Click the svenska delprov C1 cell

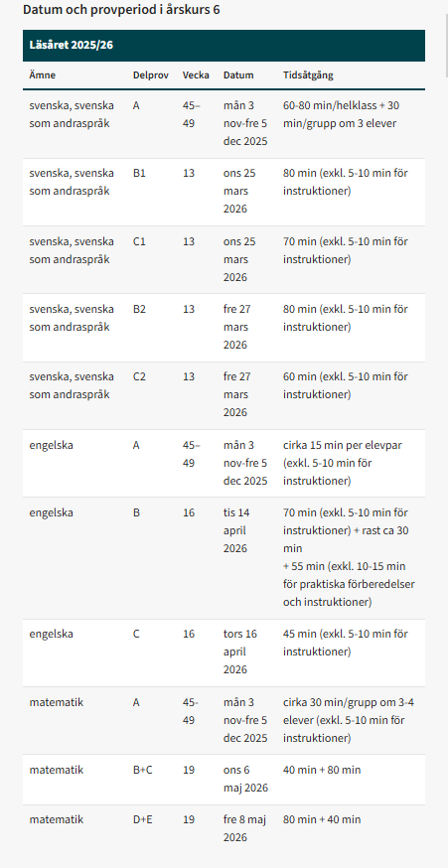click(x=139, y=242)
